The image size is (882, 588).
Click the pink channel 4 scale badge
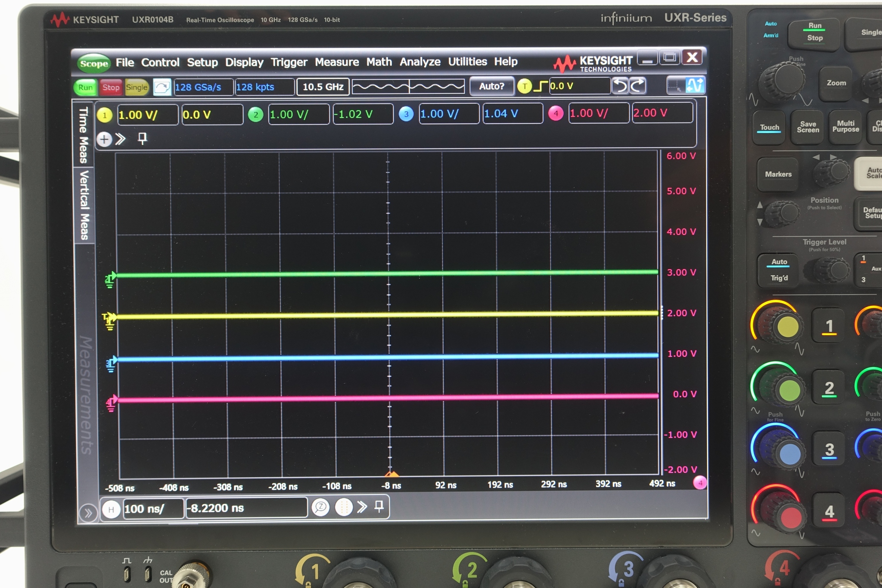point(700,483)
